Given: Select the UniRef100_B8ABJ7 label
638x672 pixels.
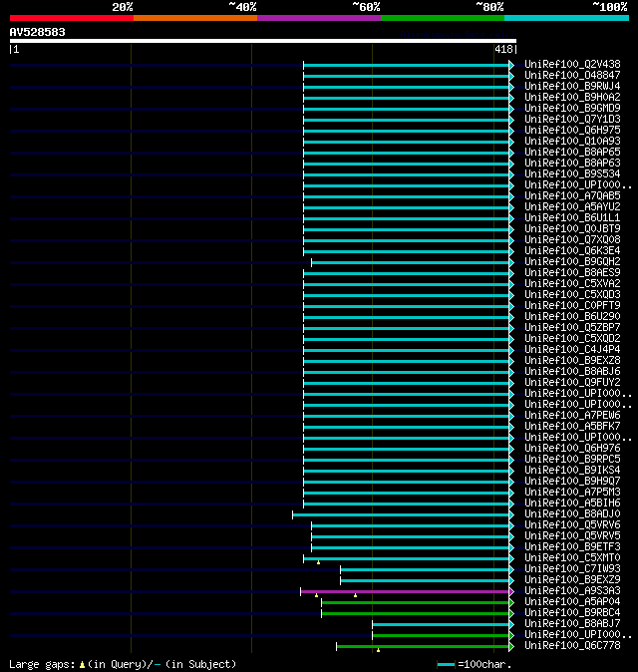Looking at the screenshot, I should 572,624.
